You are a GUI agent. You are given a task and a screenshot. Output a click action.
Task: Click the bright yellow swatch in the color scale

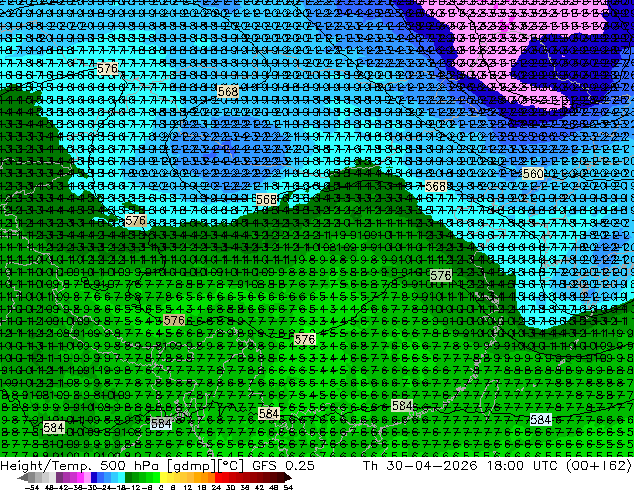pos(163,477)
